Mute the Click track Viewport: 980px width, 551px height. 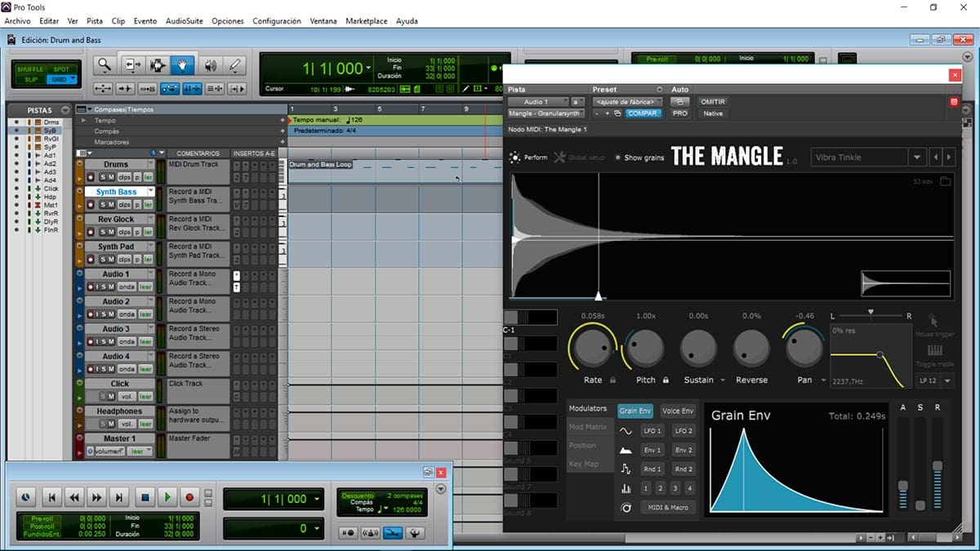(x=112, y=396)
